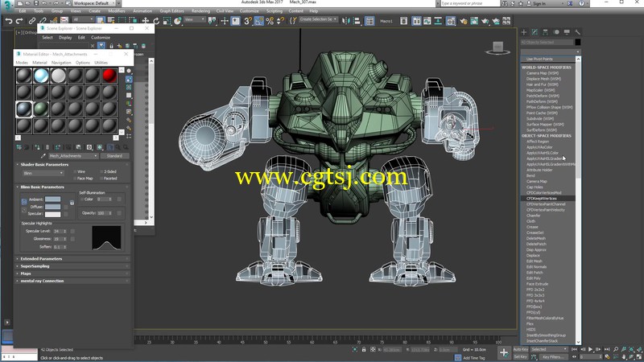Click the Ambient color swatch
Image resolution: width=644 pixels, height=362 pixels.
(x=52, y=200)
